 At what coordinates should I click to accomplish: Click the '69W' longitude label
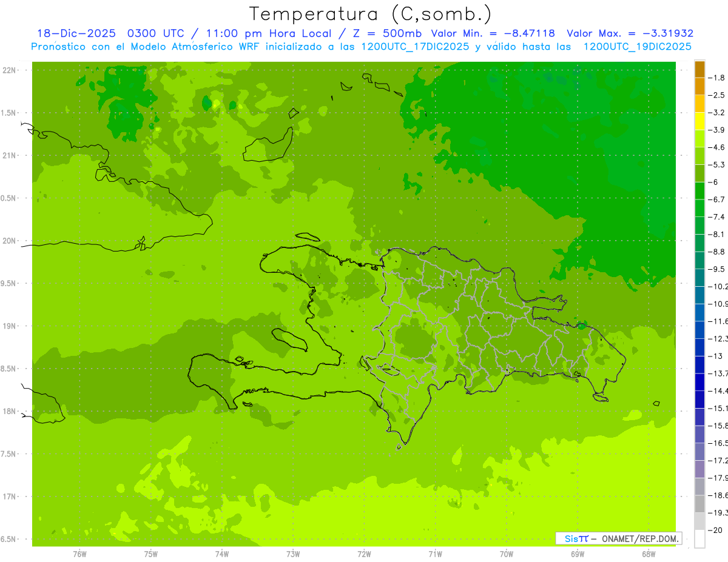pyautogui.click(x=577, y=554)
